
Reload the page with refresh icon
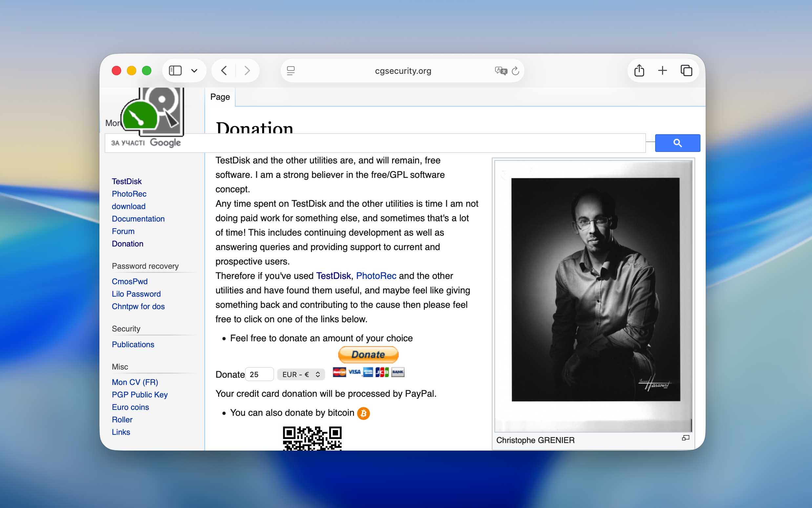(515, 71)
